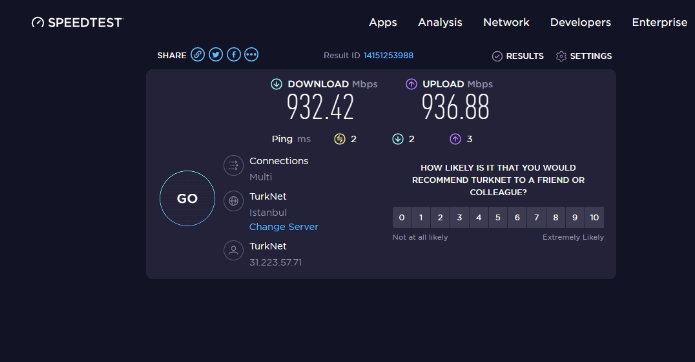This screenshot has width=695, height=362.
Task: Click the globe server icon next to TurkNet Istanbul
Action: coord(233,201)
